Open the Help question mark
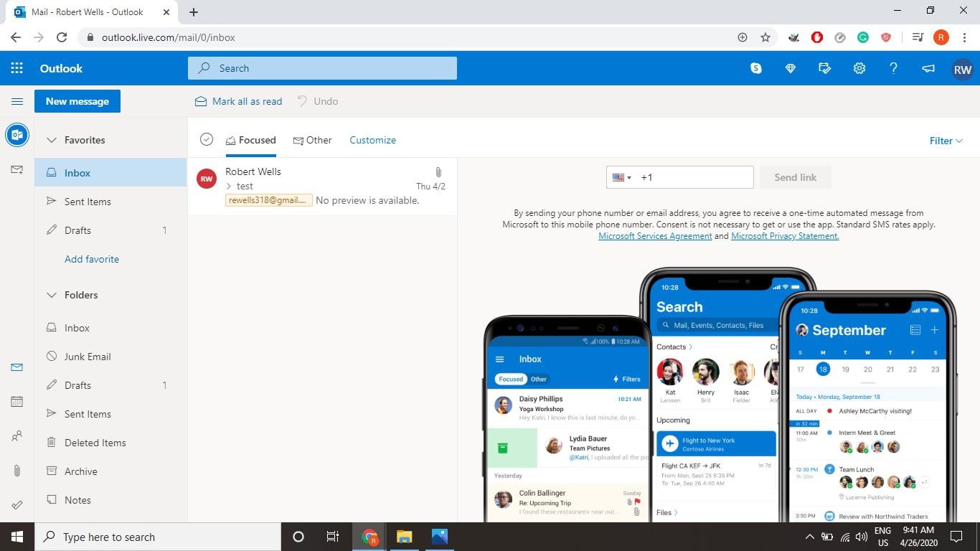 tap(893, 68)
